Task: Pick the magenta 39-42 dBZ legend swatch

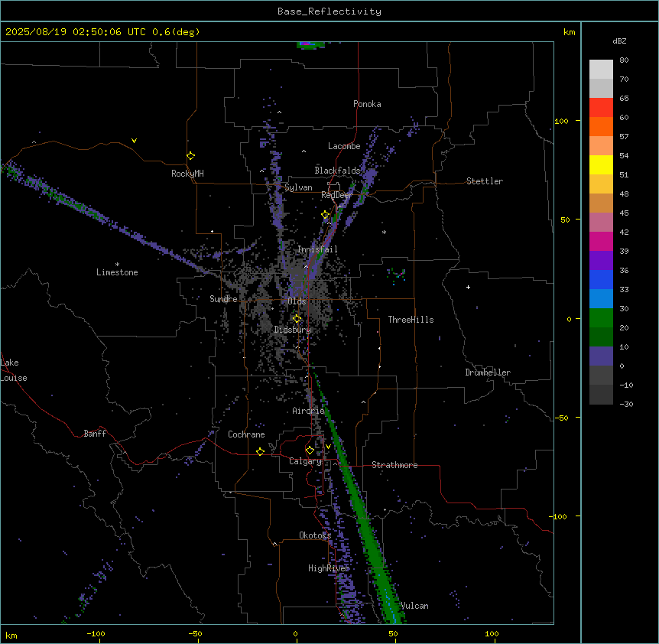Action: pyautogui.click(x=601, y=241)
